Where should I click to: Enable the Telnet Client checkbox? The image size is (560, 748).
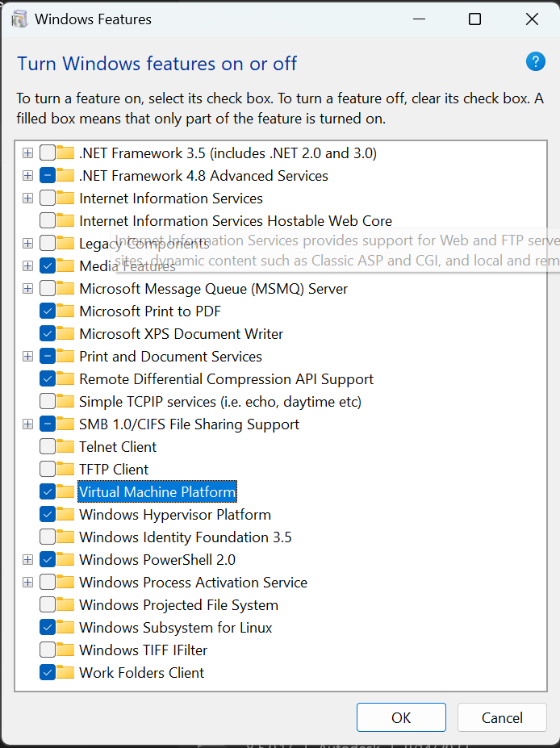tap(48, 447)
